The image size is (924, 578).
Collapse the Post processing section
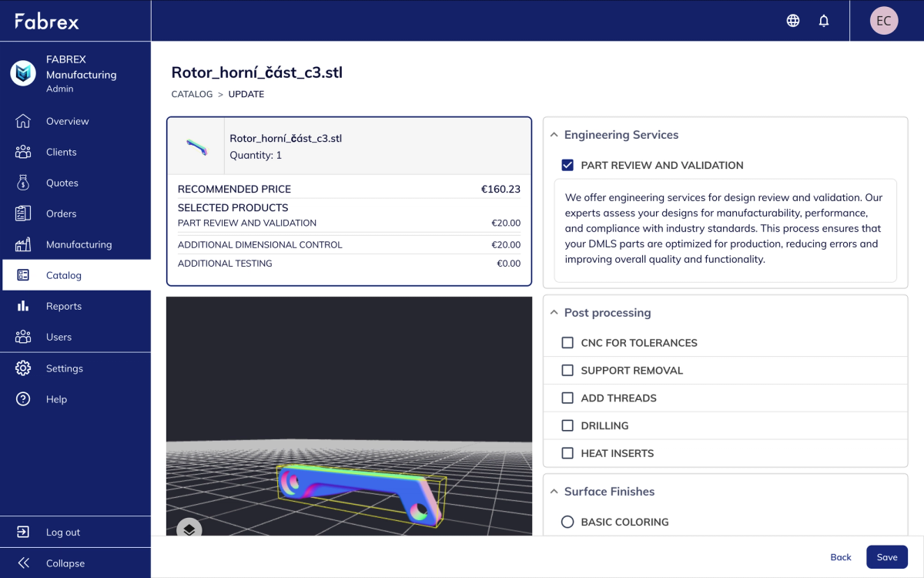click(x=554, y=313)
